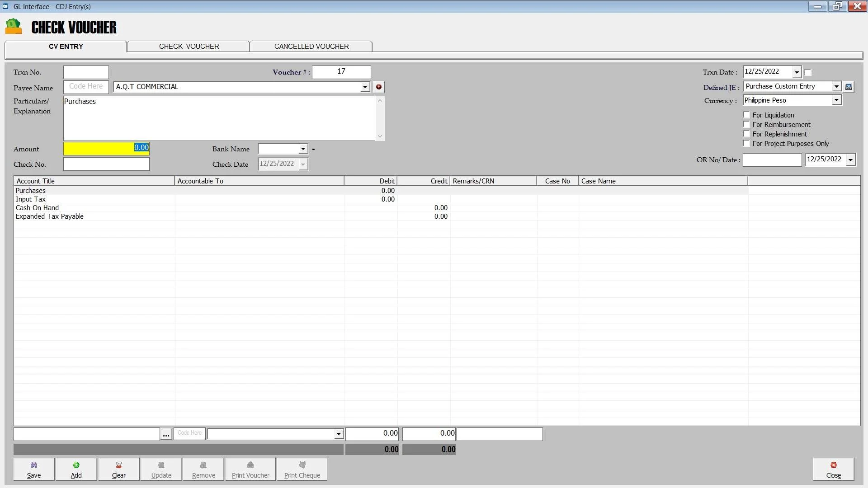
Task: Open the Bank Name dropdown
Action: pos(303,149)
